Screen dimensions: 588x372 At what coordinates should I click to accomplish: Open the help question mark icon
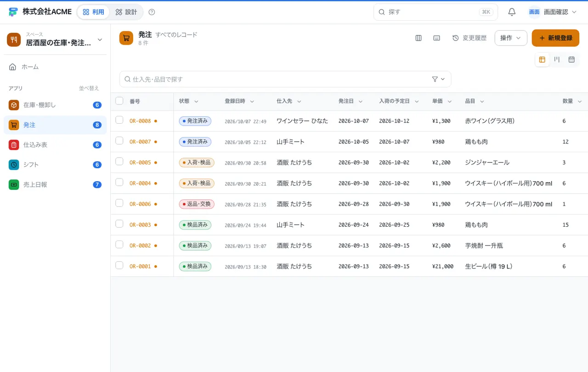pyautogui.click(x=152, y=12)
